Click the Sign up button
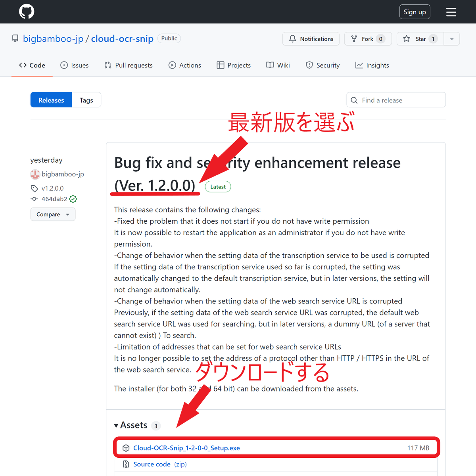This screenshot has height=476, width=476. tap(415, 12)
